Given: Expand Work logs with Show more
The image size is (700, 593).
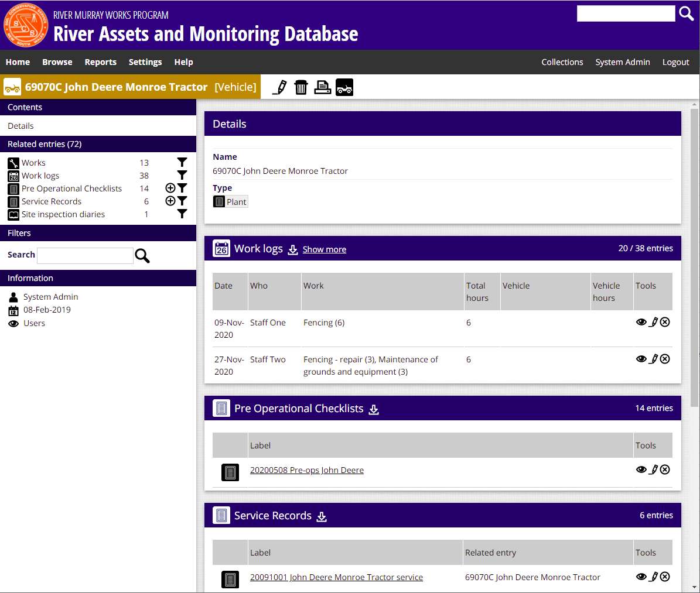Looking at the screenshot, I should [x=324, y=249].
